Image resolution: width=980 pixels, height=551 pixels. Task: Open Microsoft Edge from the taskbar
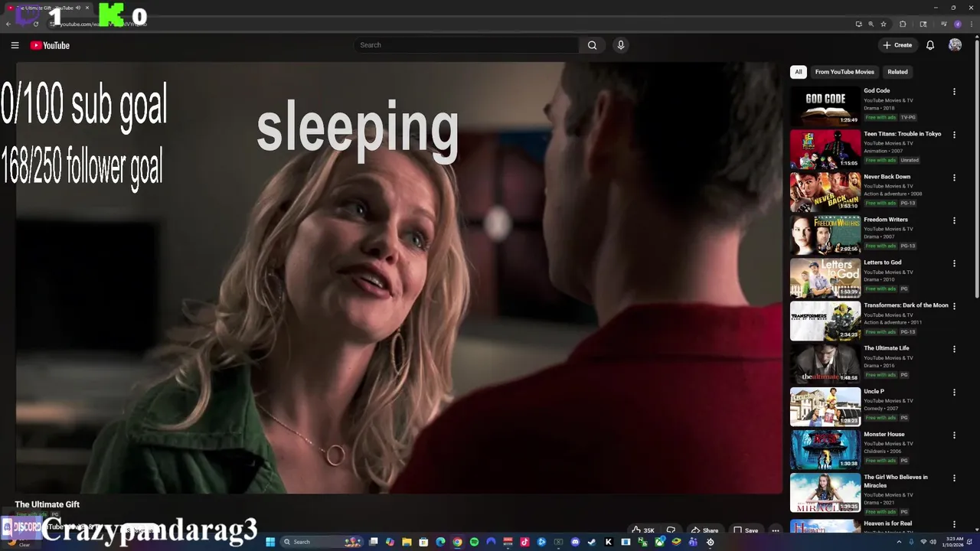tap(440, 542)
